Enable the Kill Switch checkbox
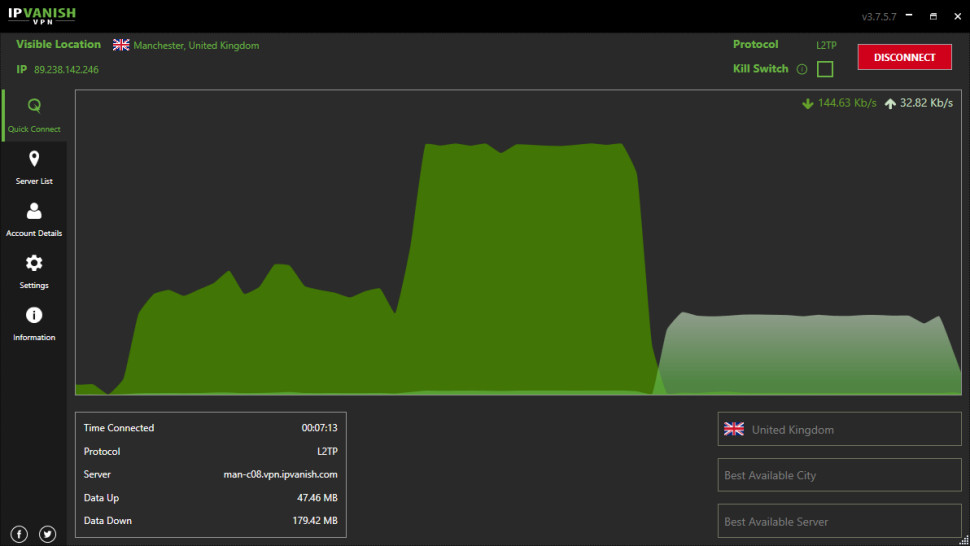This screenshot has height=546, width=970. click(825, 69)
